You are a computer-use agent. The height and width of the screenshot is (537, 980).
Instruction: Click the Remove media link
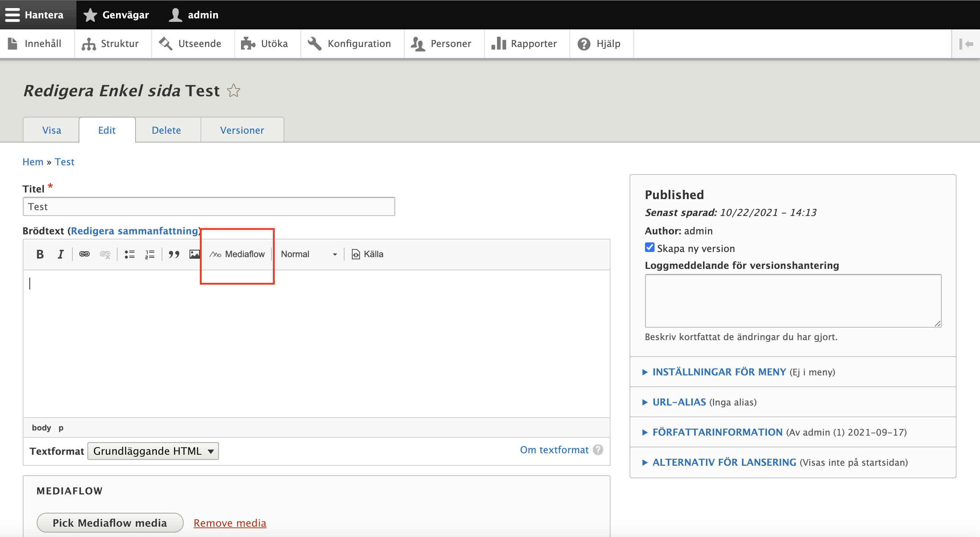(230, 523)
